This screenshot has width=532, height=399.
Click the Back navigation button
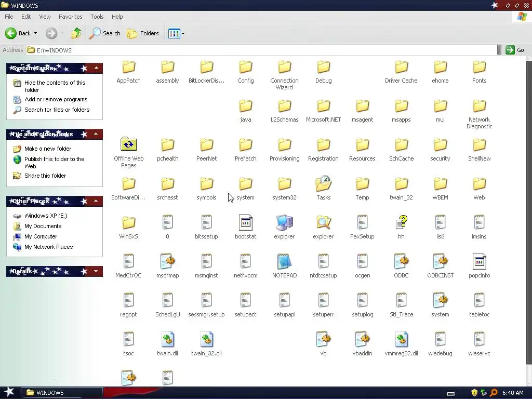click(x=18, y=33)
